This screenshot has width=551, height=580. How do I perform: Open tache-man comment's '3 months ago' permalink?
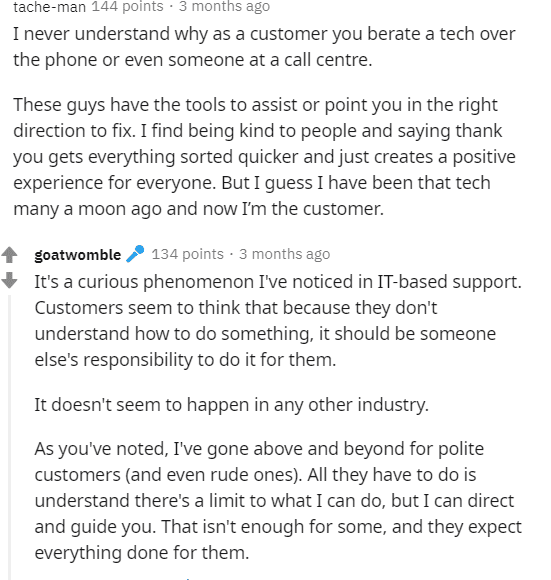click(x=224, y=6)
